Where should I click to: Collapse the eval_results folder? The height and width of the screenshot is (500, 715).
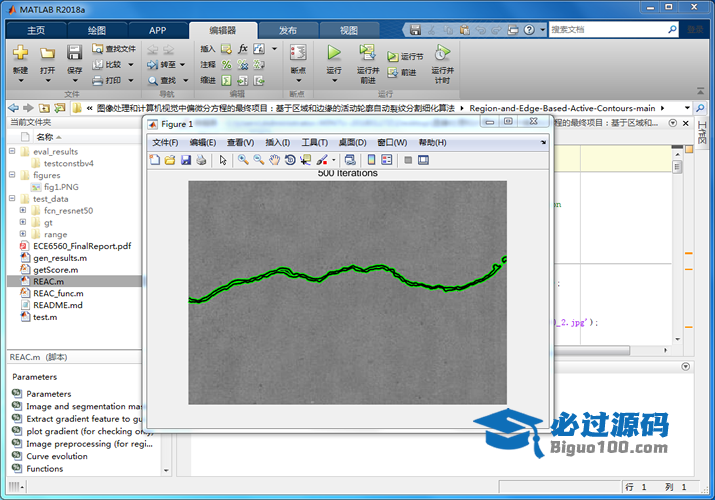click(x=11, y=152)
